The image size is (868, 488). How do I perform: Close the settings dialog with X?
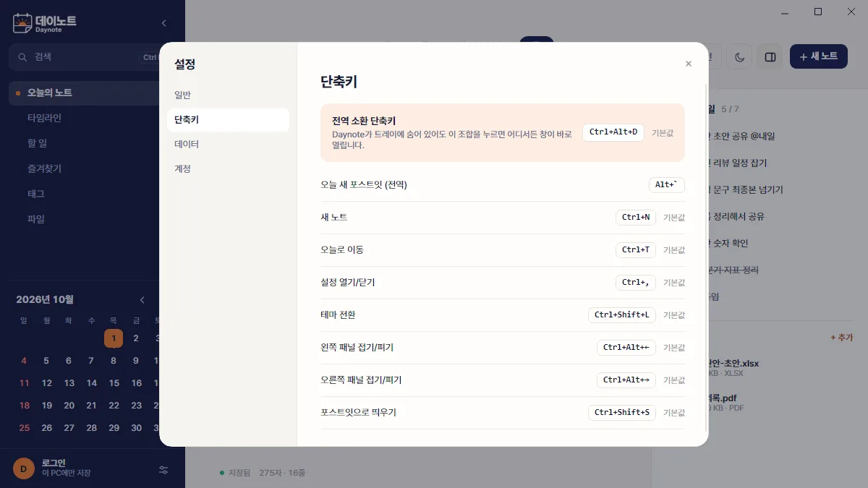pos(688,64)
